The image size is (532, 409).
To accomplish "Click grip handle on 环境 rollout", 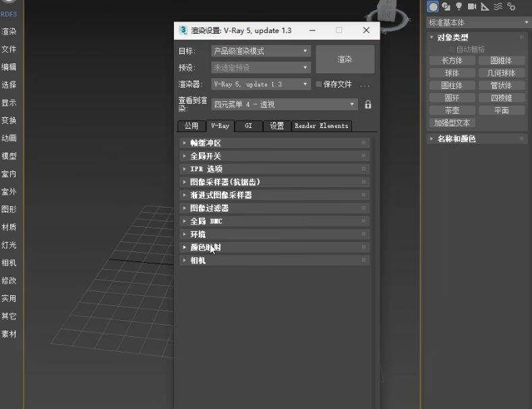I will pos(363,234).
